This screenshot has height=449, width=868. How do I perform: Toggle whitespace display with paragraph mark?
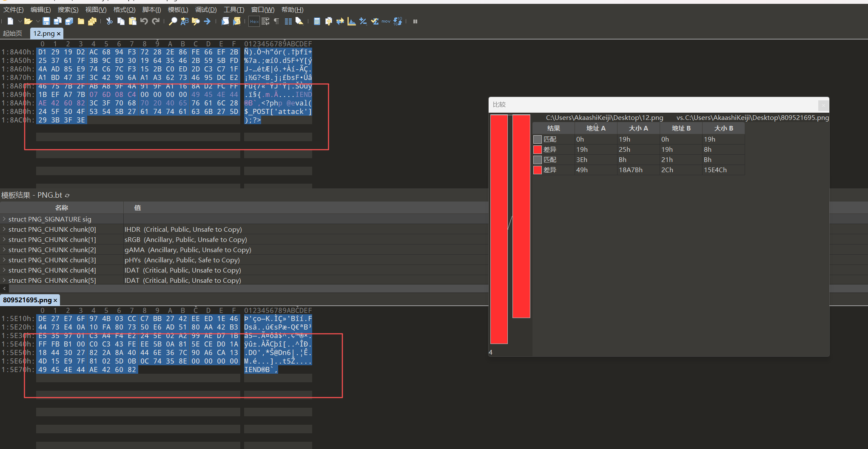(276, 21)
